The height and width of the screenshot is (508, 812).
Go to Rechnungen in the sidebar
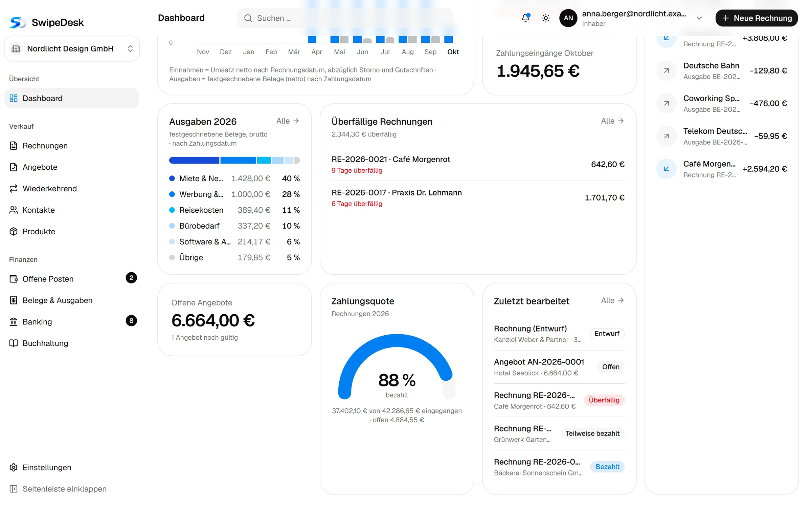click(x=72, y=146)
